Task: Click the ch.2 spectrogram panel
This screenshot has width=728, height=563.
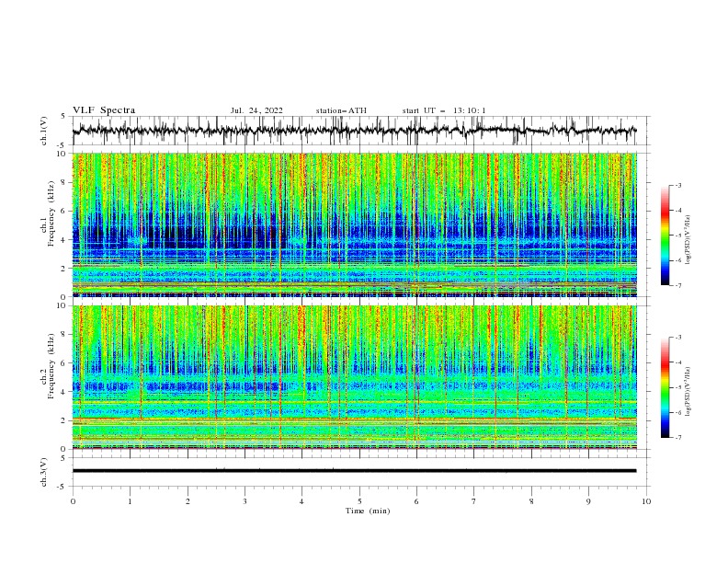Action: [x=354, y=377]
